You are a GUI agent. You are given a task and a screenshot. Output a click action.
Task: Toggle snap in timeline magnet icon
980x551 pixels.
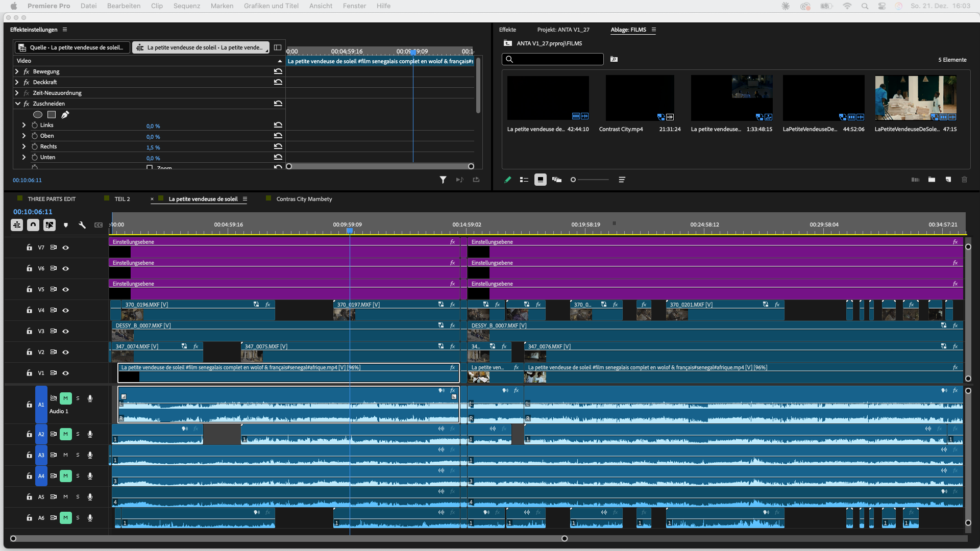pyautogui.click(x=33, y=225)
